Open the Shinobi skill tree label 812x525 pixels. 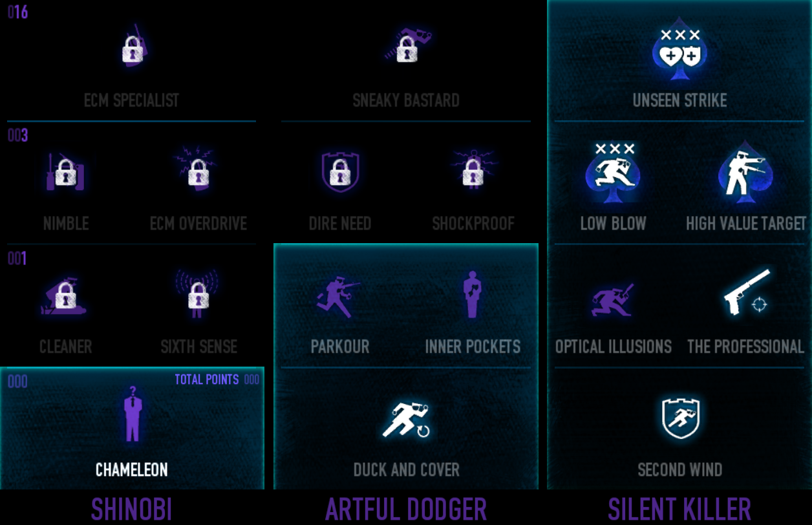pos(131,509)
